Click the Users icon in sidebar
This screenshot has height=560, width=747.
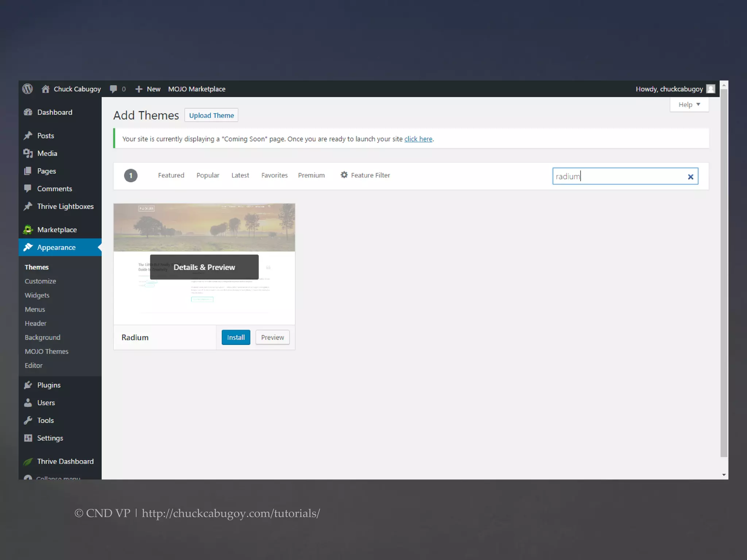coord(28,403)
